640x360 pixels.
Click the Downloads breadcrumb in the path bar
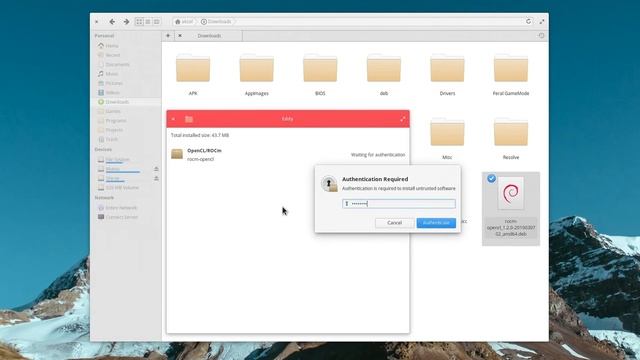click(x=216, y=22)
